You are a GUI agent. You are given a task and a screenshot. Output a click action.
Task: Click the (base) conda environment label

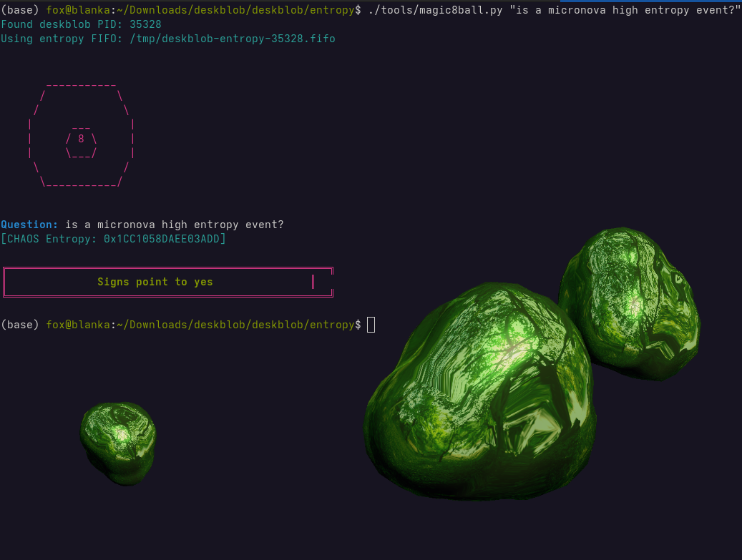click(21, 324)
